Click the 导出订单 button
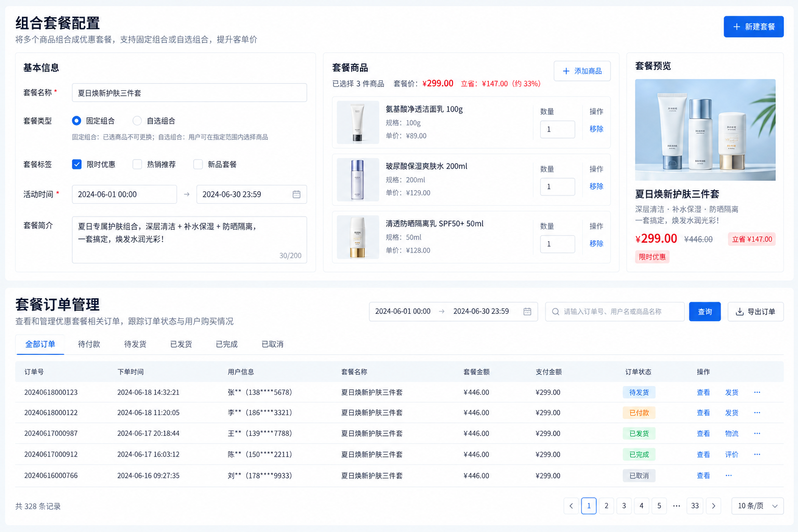This screenshot has height=532, width=798. pos(755,312)
